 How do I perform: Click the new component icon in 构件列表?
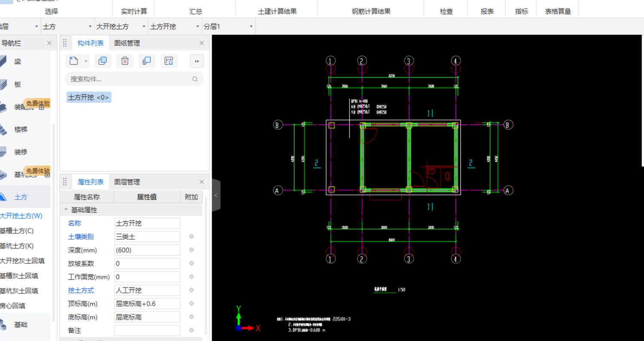click(74, 61)
